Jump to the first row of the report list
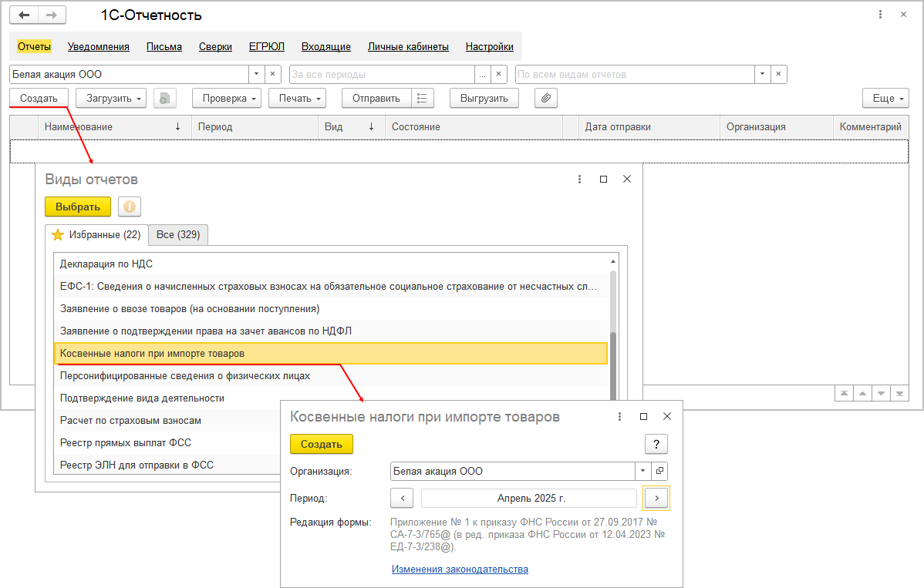Viewport: 924px width, 588px height. [845, 393]
